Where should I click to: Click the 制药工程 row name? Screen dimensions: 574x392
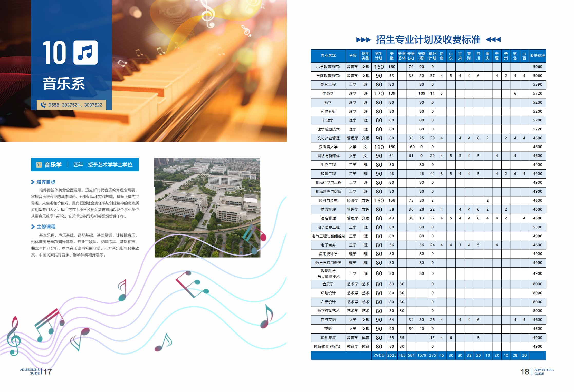pyautogui.click(x=328, y=84)
